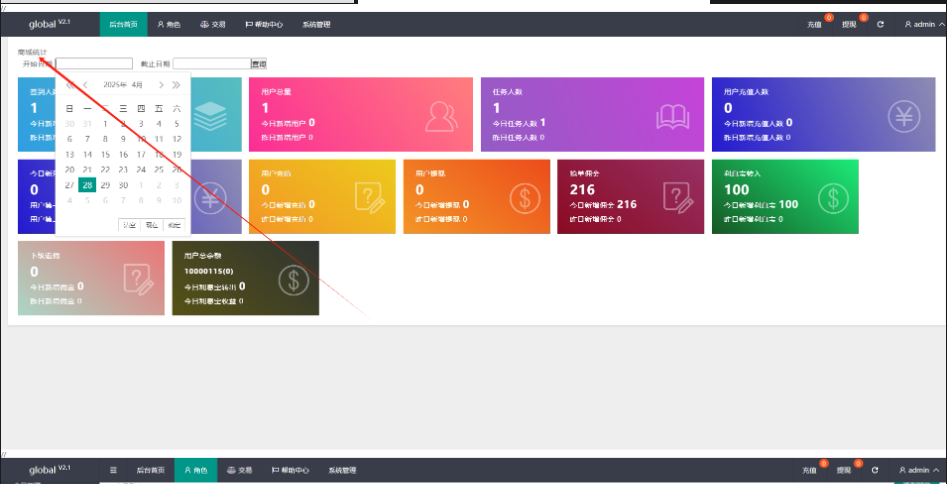Click the 截止日期 end date input field

tap(211, 64)
